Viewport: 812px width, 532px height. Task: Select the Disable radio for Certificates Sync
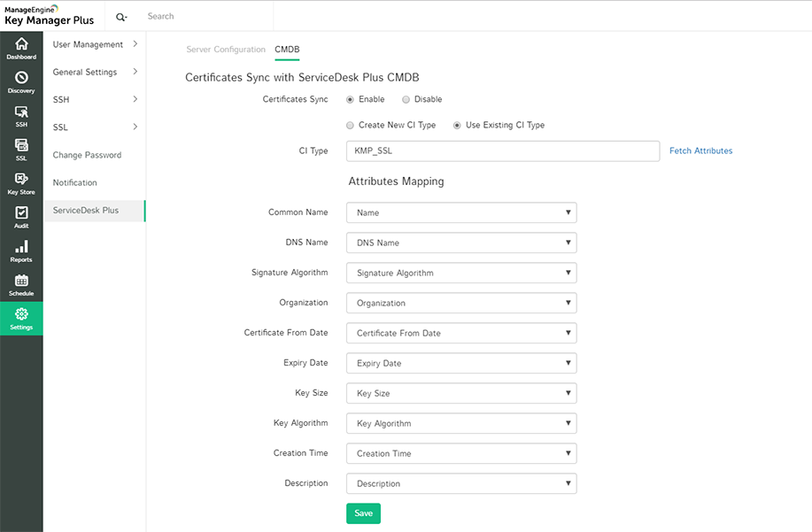coord(406,99)
